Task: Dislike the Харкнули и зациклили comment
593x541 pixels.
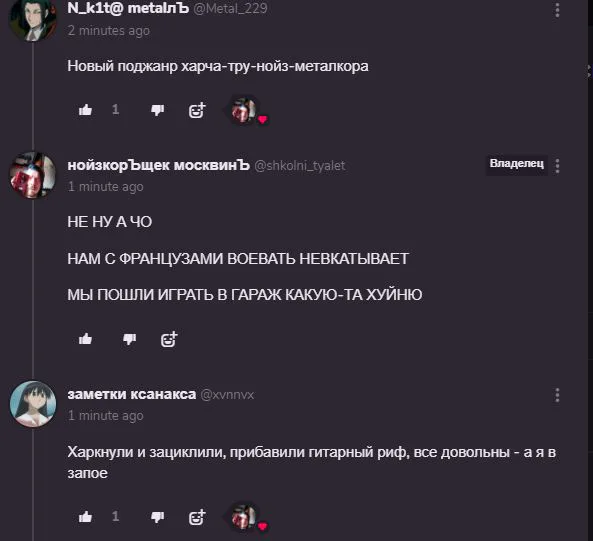Action: pyautogui.click(x=157, y=516)
